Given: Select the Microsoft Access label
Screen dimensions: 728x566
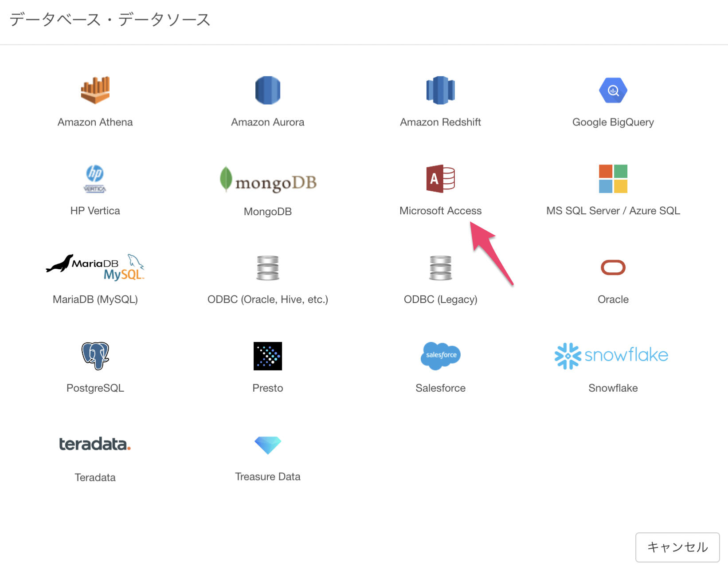Looking at the screenshot, I should coord(440,211).
